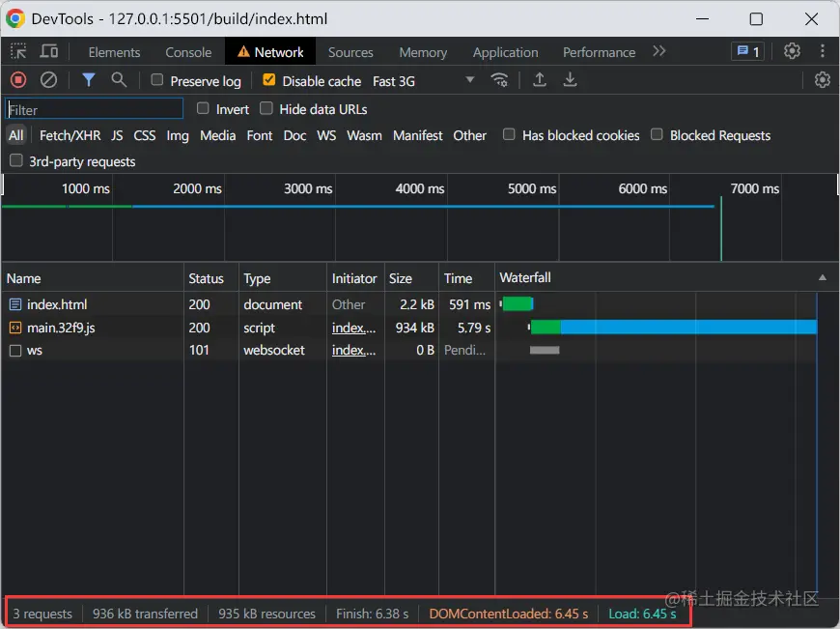Select the ws websocket request row
The image size is (840, 629).
click(x=420, y=350)
